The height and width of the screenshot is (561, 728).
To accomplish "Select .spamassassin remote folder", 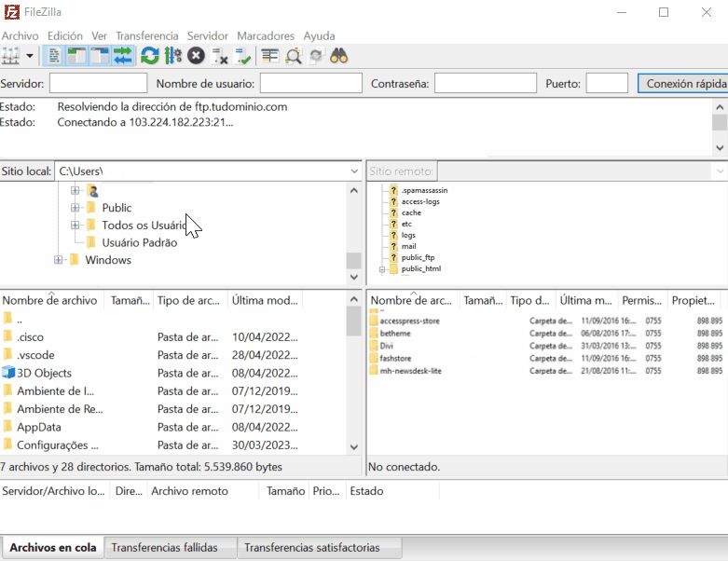I will [424, 190].
